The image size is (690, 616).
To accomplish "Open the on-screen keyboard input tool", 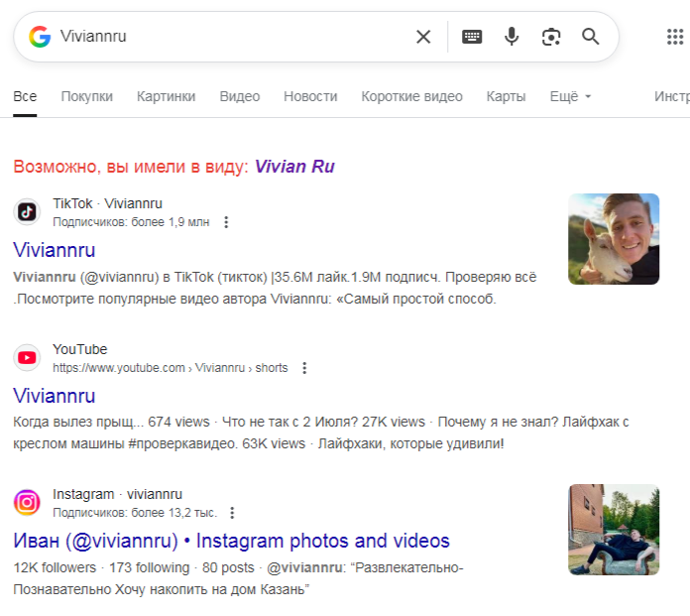I will tap(472, 37).
